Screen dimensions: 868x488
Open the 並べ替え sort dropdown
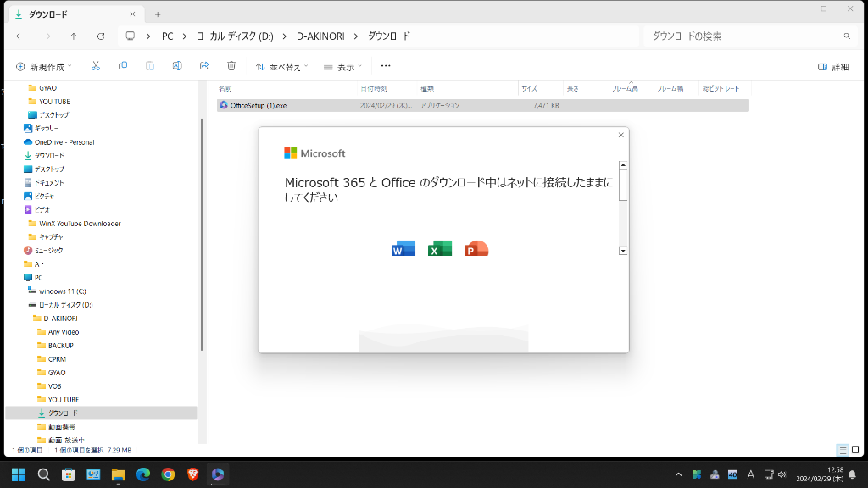click(x=281, y=67)
